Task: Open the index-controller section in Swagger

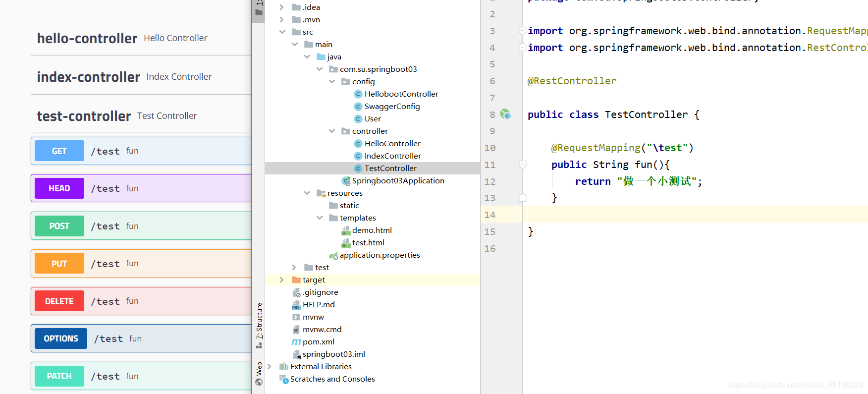Action: point(89,77)
